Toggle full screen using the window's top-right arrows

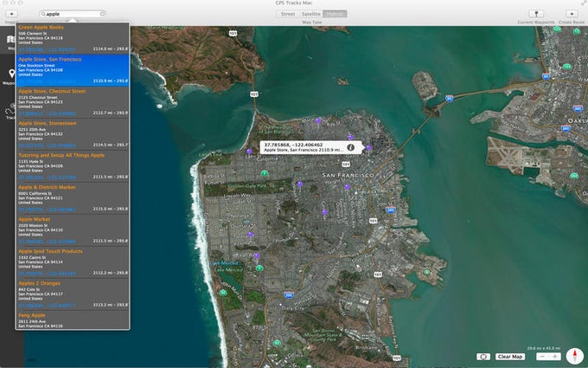583,3
